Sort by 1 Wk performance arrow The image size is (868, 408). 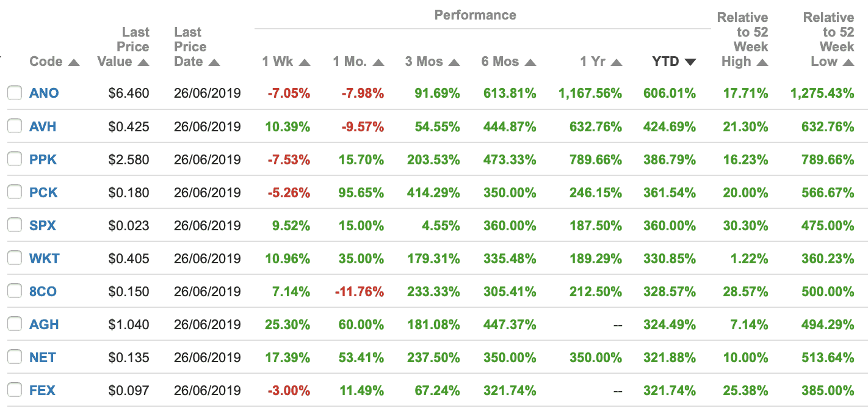click(x=305, y=62)
